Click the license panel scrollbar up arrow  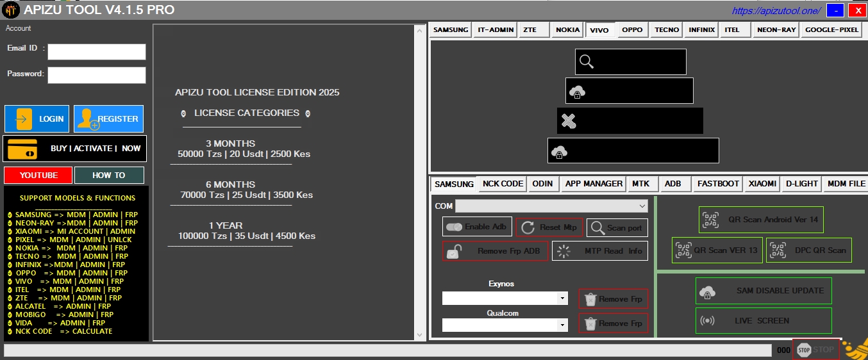[421, 29]
